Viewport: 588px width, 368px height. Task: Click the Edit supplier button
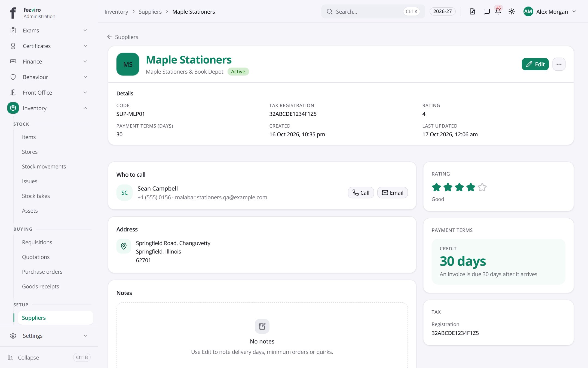tap(535, 64)
